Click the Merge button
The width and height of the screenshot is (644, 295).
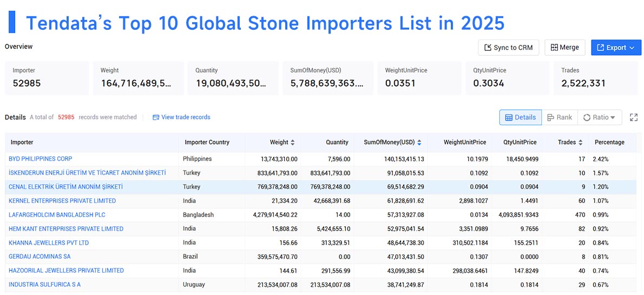[565, 48]
